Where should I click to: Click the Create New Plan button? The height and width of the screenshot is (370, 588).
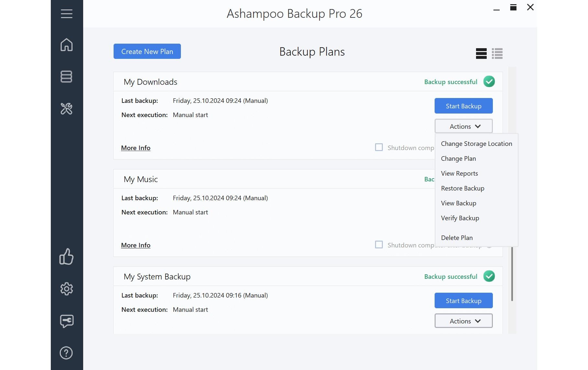147,51
